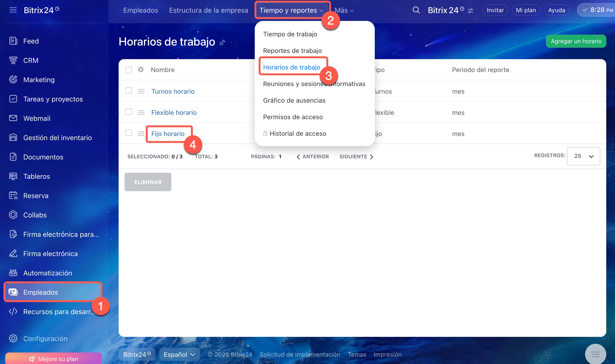Open grid settings gear icon
The width and height of the screenshot is (615, 364).
(x=141, y=70)
